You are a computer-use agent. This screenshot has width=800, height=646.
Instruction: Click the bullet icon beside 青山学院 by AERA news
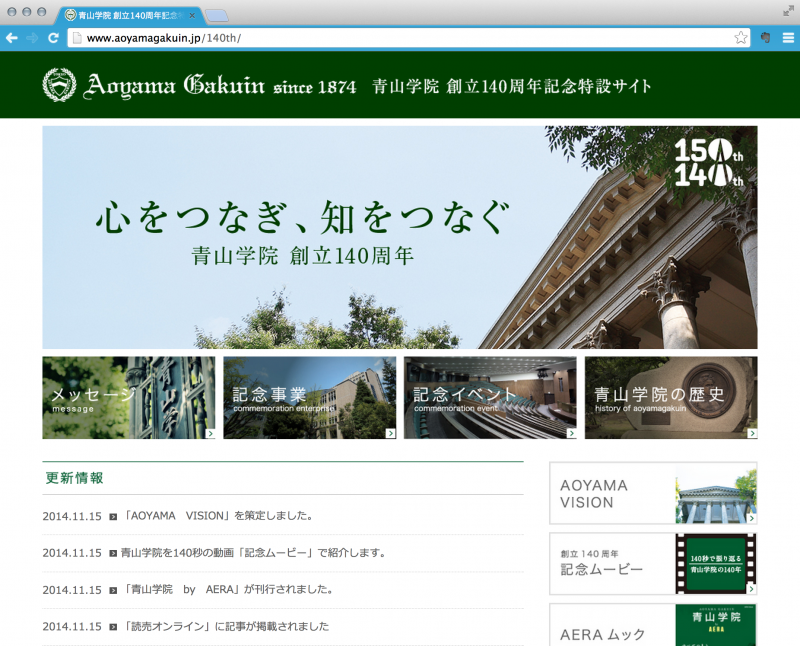(x=113, y=590)
